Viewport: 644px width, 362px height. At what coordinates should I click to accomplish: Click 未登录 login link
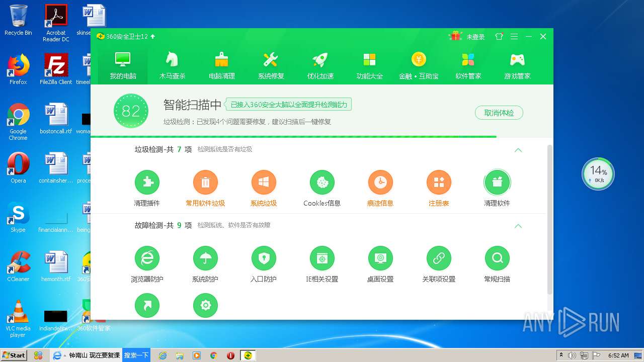[475, 37]
